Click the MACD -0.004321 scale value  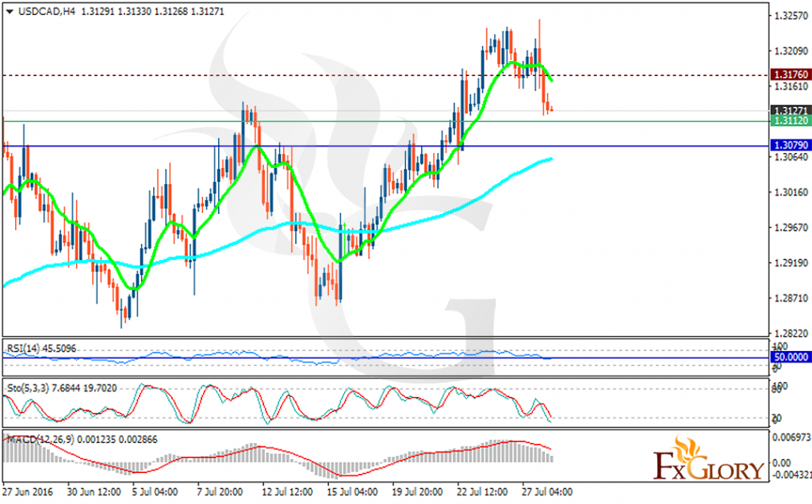pyautogui.click(x=791, y=475)
